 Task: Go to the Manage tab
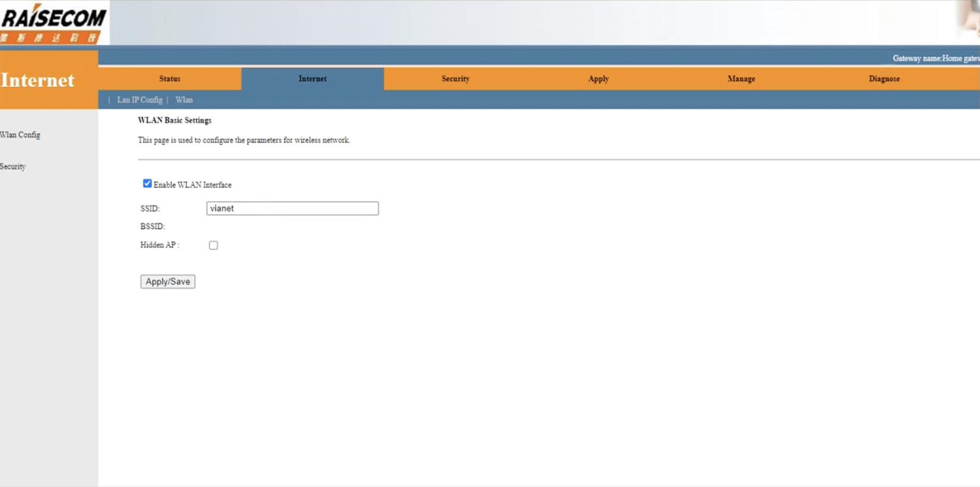[741, 79]
